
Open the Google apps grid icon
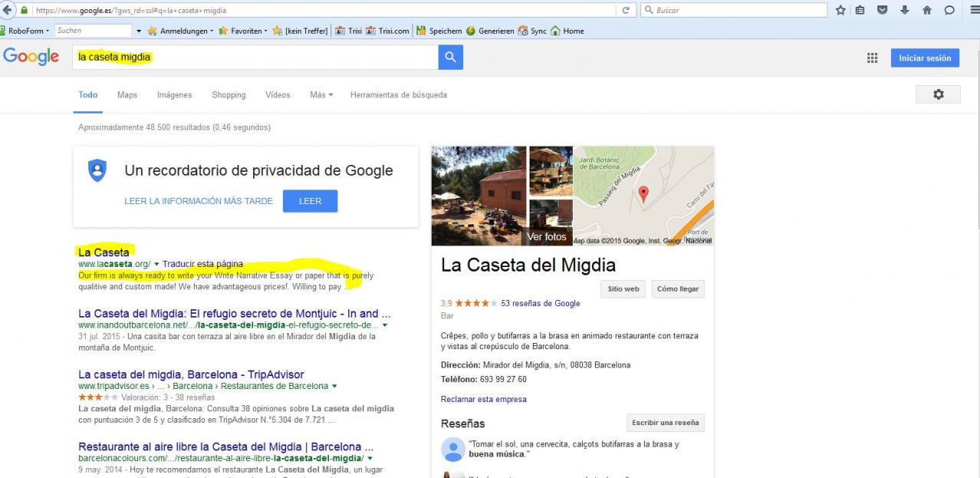tap(872, 58)
